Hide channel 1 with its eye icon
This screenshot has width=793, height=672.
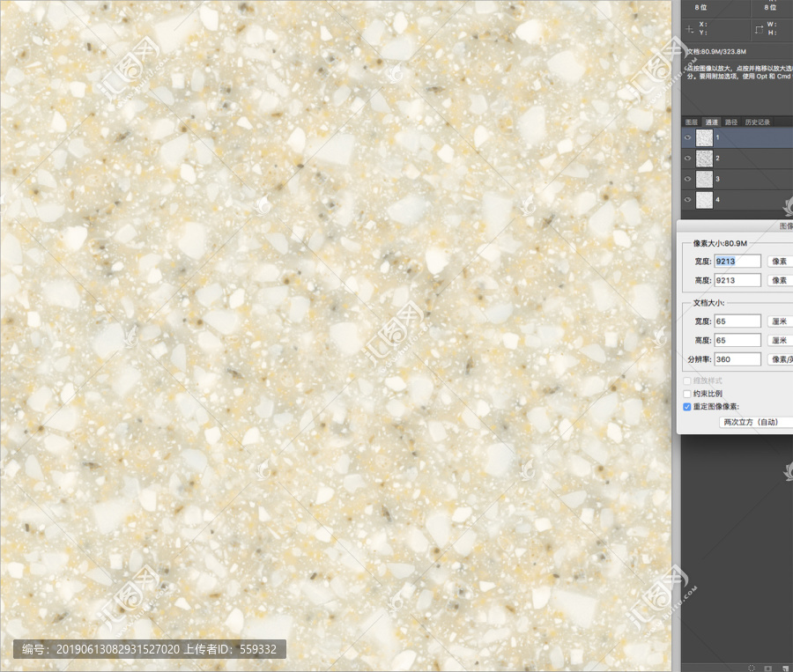pos(688,137)
